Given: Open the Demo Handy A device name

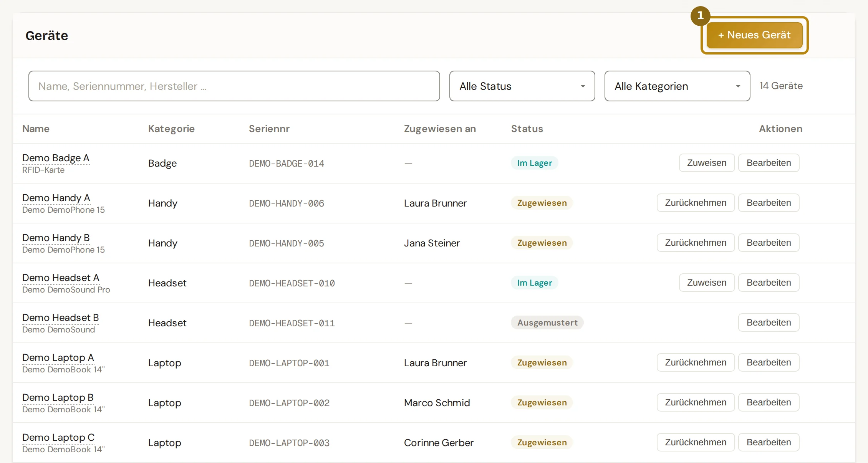Looking at the screenshot, I should (x=56, y=198).
